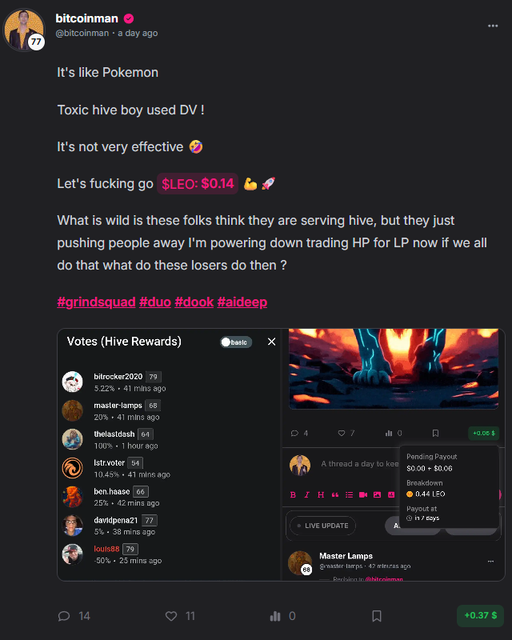512x640 pixels.
Task: Click the bold formatting icon in editor
Action: pyautogui.click(x=293, y=495)
